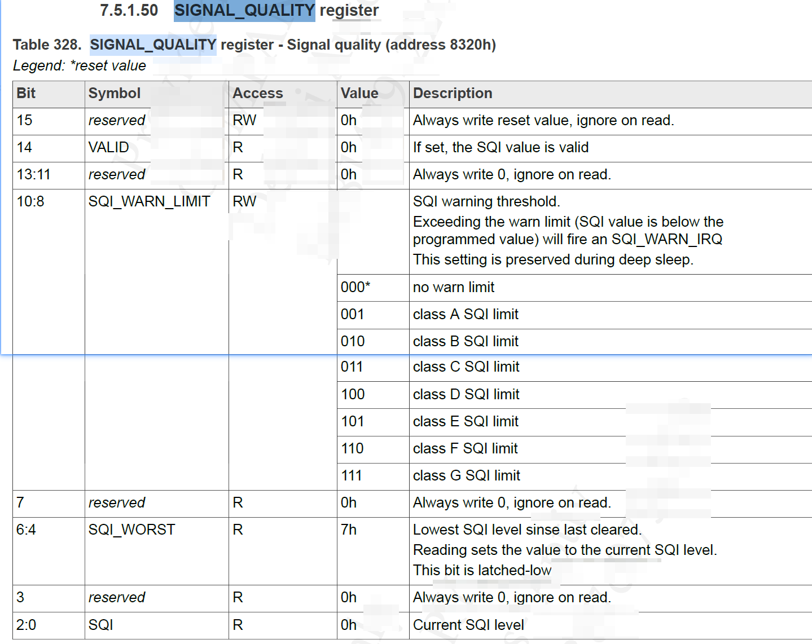812x644 pixels.
Task: Click 'class F SQI limit'
Action: 466,448
